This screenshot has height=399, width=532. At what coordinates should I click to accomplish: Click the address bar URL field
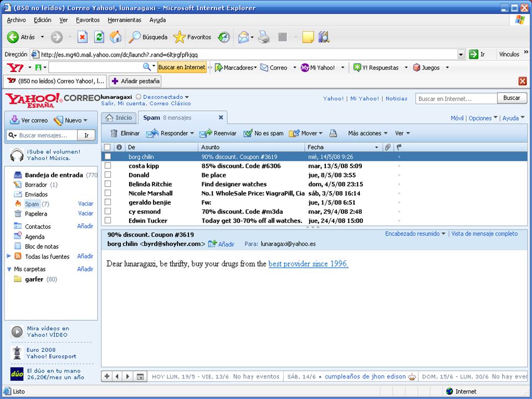248,55
